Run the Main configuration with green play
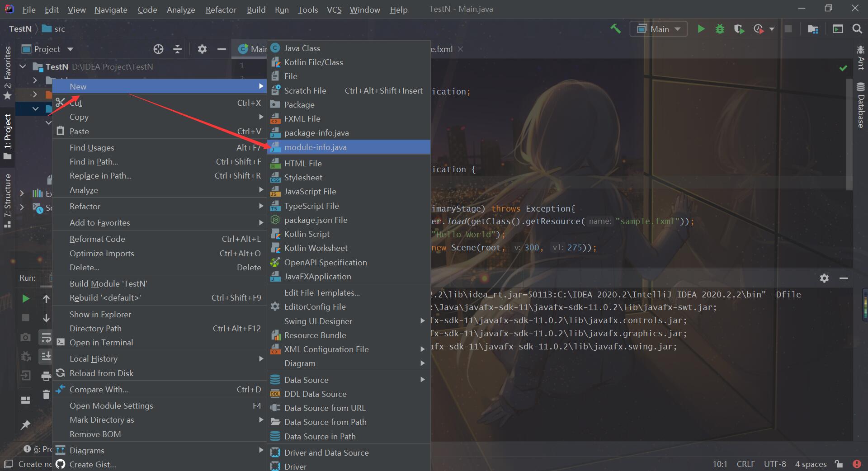The height and width of the screenshot is (471, 868). pos(701,29)
